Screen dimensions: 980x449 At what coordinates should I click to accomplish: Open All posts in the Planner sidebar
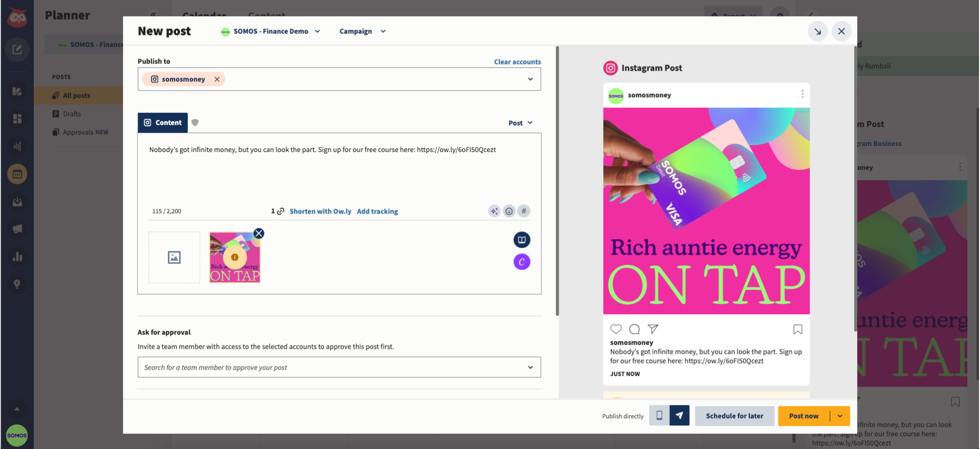76,95
